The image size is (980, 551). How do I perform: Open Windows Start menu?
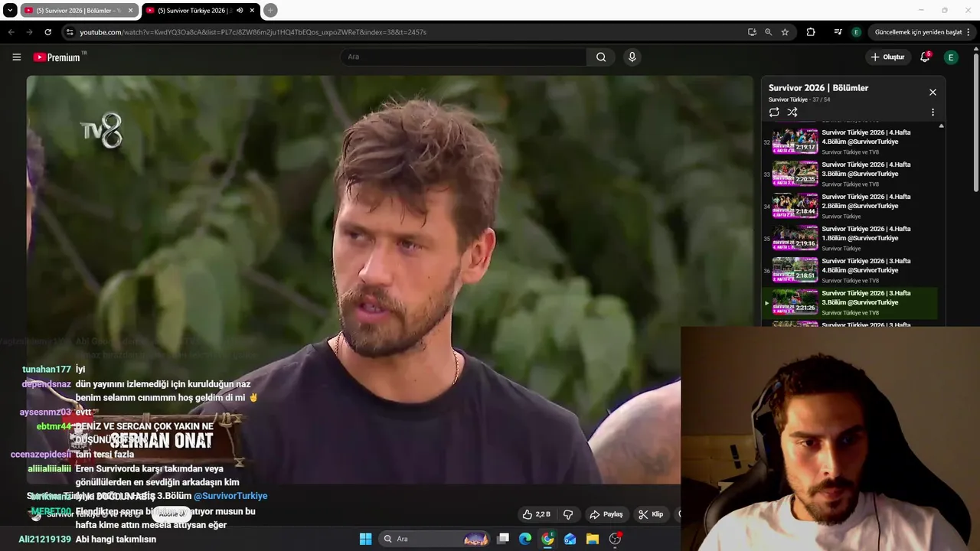(365, 539)
